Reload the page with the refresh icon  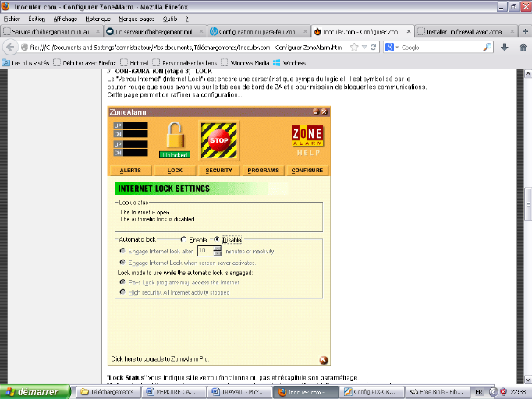click(x=373, y=47)
